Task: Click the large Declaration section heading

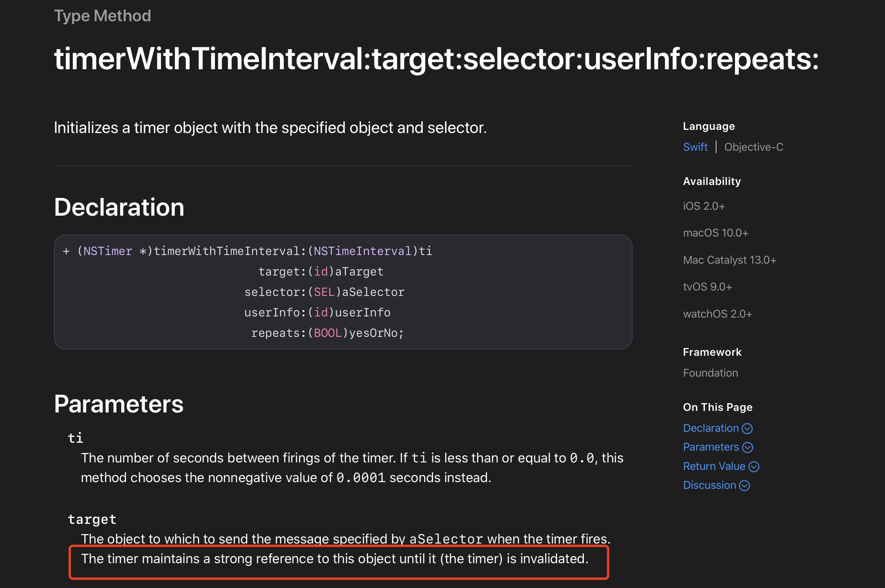Action: pos(119,207)
